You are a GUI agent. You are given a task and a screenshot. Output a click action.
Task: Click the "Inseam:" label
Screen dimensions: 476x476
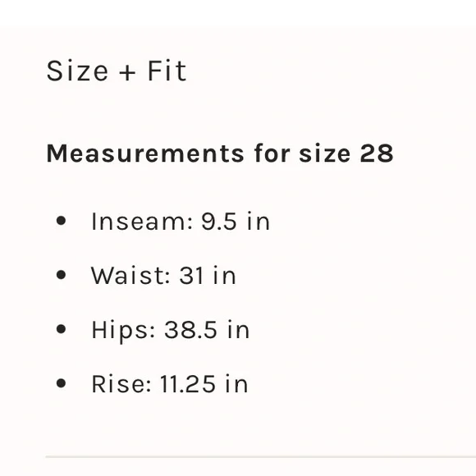[142, 222]
